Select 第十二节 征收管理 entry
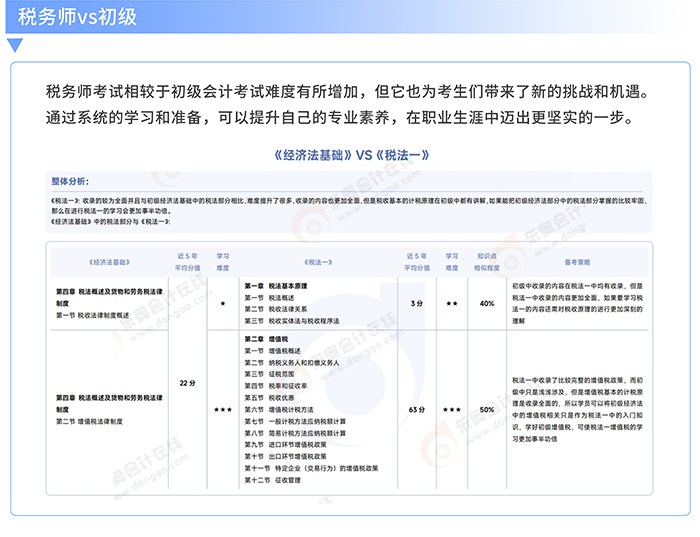 coord(273,480)
